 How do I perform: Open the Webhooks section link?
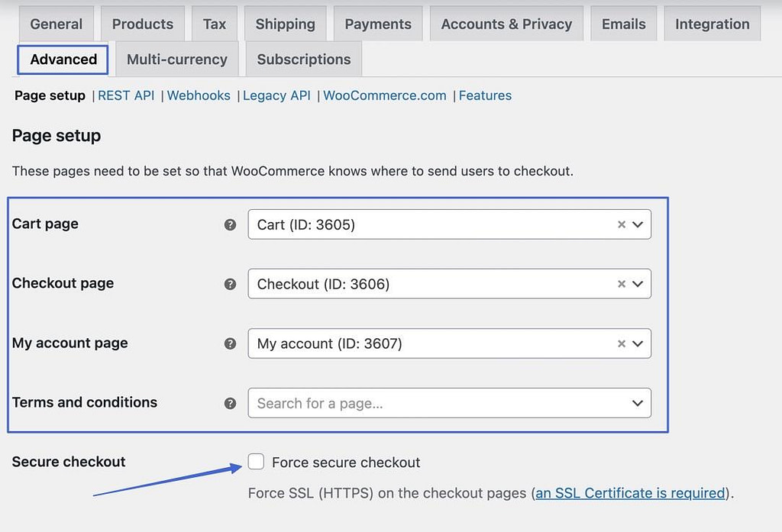(199, 95)
